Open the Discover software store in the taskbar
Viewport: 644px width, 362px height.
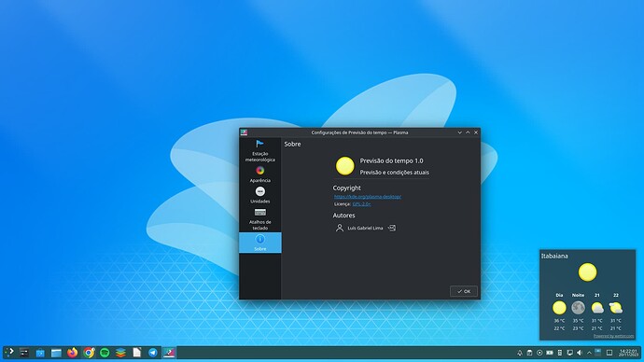40,353
